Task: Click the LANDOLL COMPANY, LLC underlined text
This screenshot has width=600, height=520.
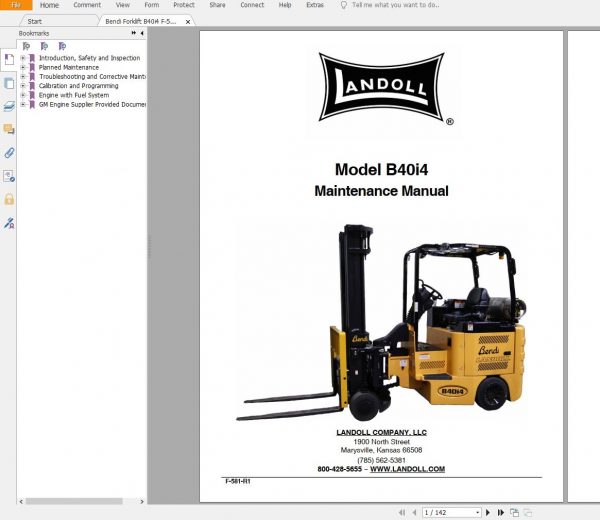Action: 382,432
